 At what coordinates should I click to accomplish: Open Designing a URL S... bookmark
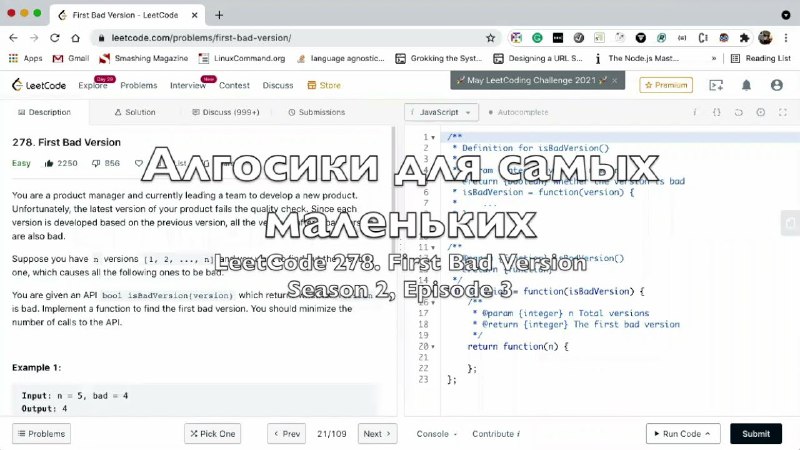(x=538, y=58)
